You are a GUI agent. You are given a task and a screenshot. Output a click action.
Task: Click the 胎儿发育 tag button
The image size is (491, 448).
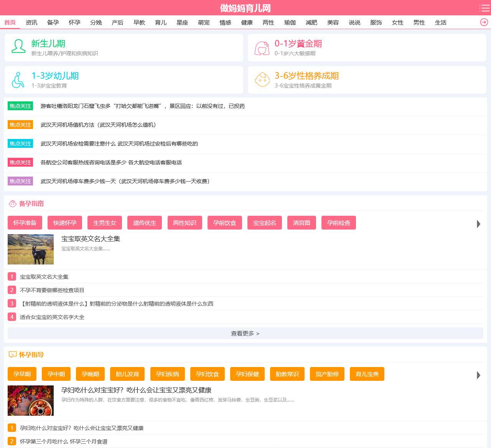coord(127,374)
